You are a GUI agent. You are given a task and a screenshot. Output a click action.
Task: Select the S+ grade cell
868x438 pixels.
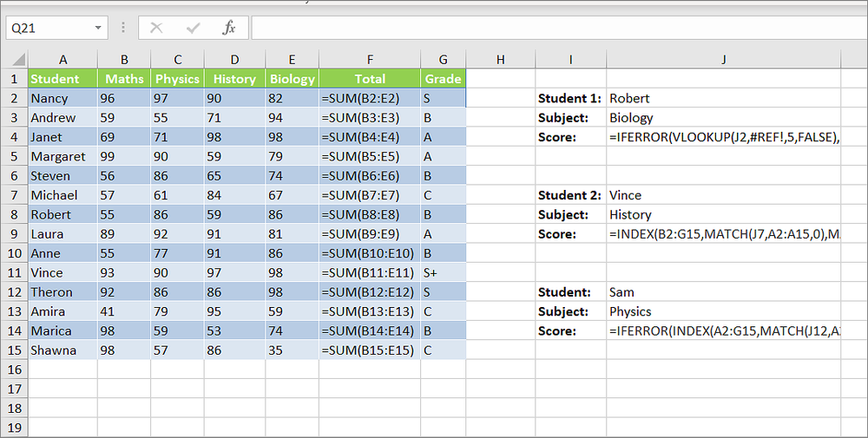(443, 272)
